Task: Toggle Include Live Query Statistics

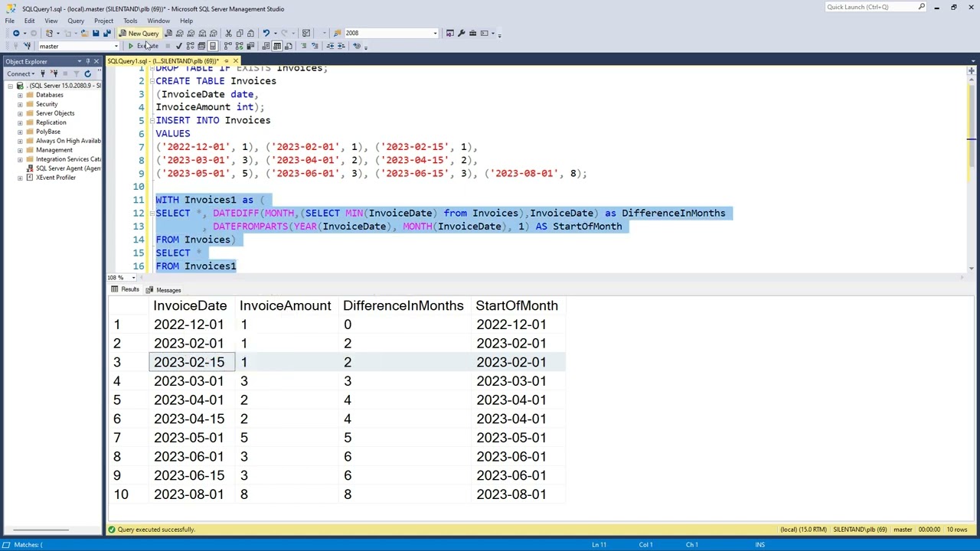Action: 240,46
